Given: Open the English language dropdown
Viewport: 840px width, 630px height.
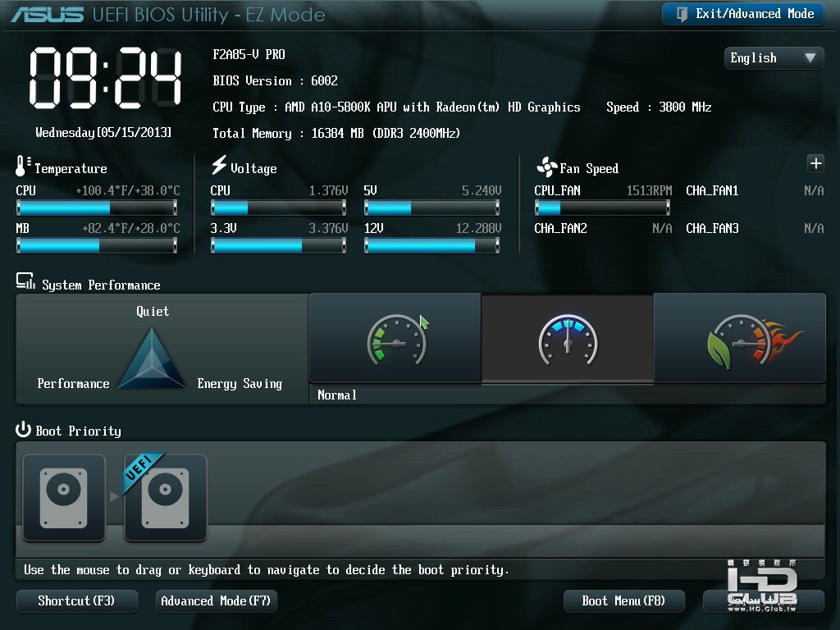Looking at the screenshot, I should (x=774, y=58).
